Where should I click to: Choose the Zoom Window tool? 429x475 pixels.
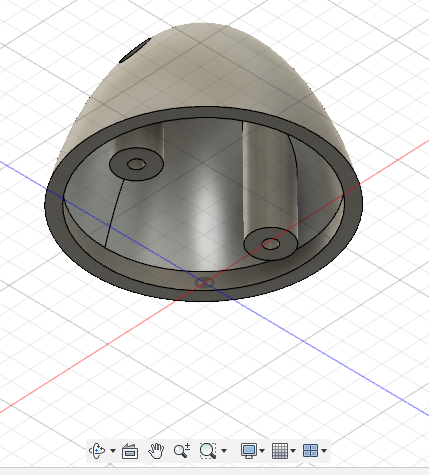(x=208, y=451)
